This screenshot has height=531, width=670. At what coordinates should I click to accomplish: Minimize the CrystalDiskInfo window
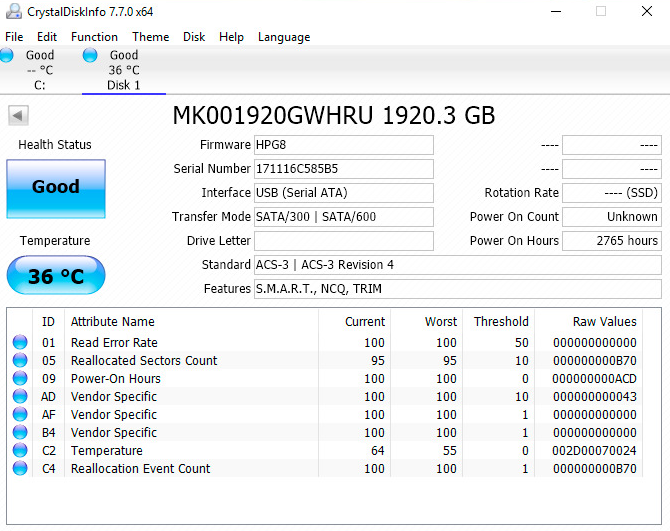pos(556,12)
